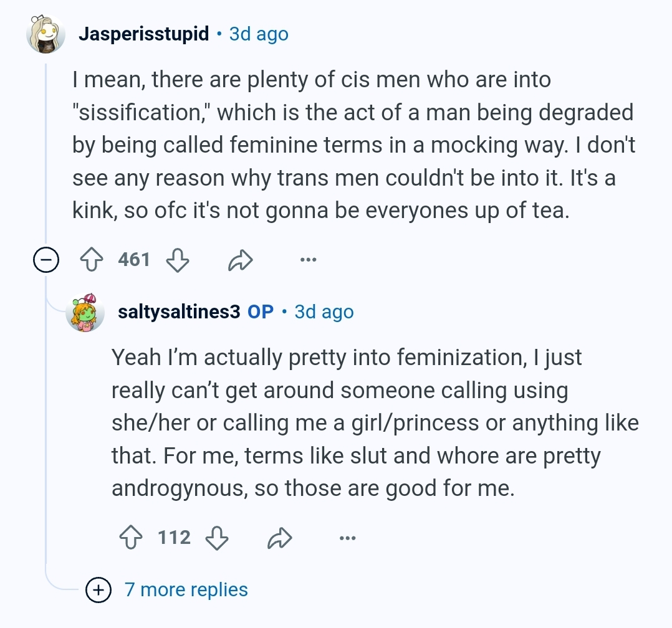This screenshot has height=628, width=672.
Task: Open Jasperisstupid's user profile
Action: 144,34
